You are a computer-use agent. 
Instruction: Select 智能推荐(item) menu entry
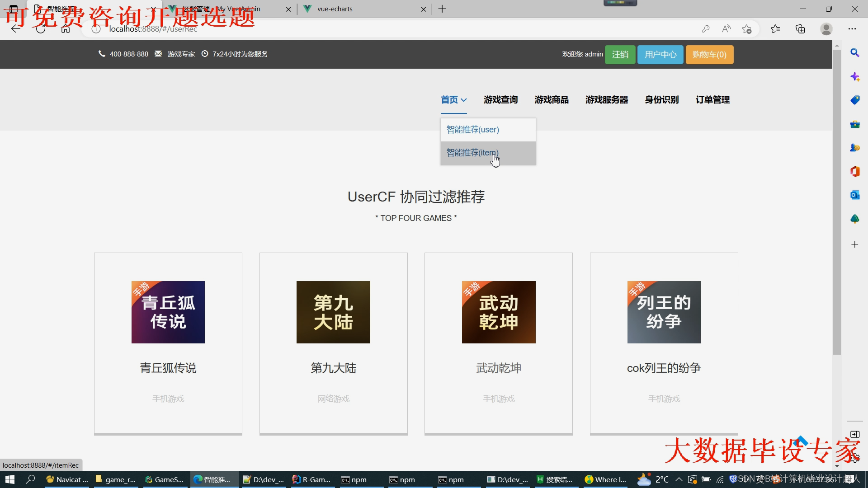click(x=472, y=153)
